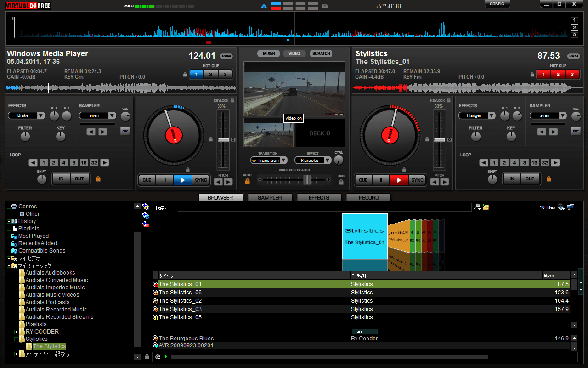Click the right deck pitch slider handle
The image size is (588, 368).
click(440, 139)
